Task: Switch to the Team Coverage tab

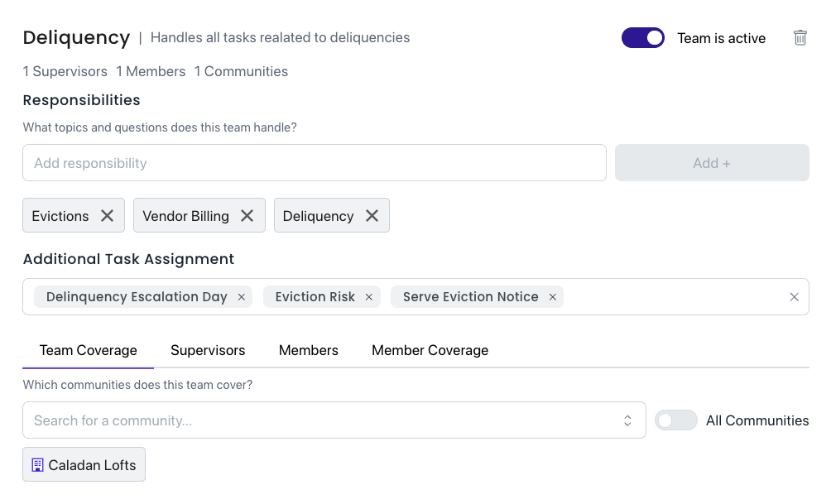Action: coord(88,350)
